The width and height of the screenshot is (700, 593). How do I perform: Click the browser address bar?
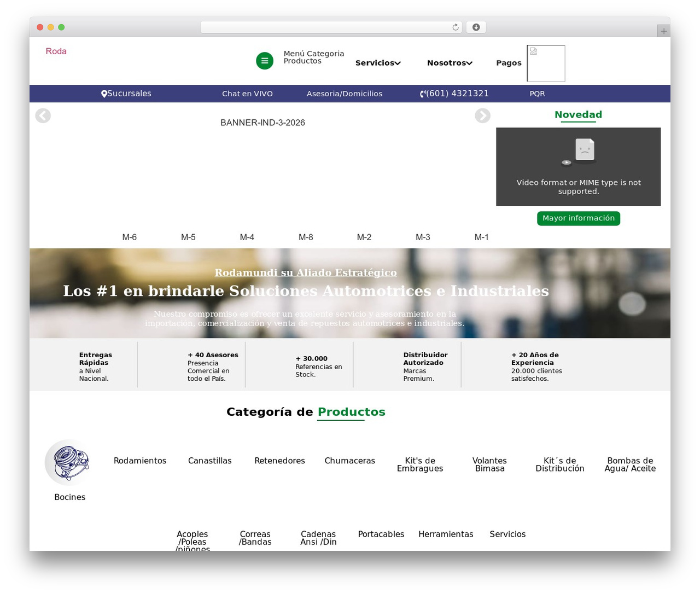click(x=331, y=27)
